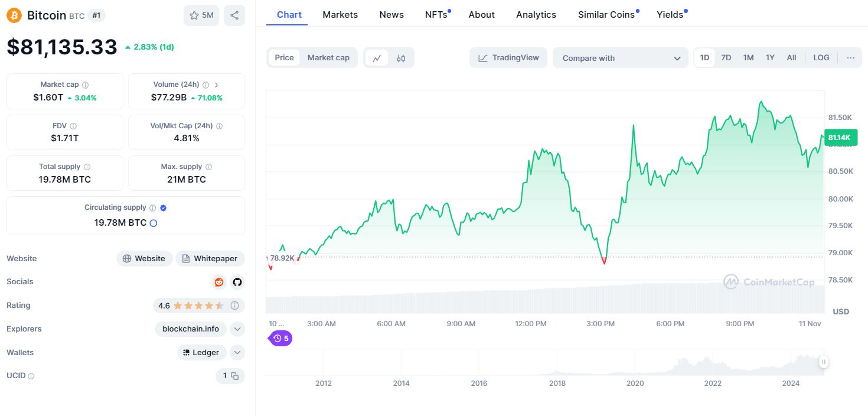Open the Similar Coins tab
The width and height of the screenshot is (868, 416).
[607, 14]
